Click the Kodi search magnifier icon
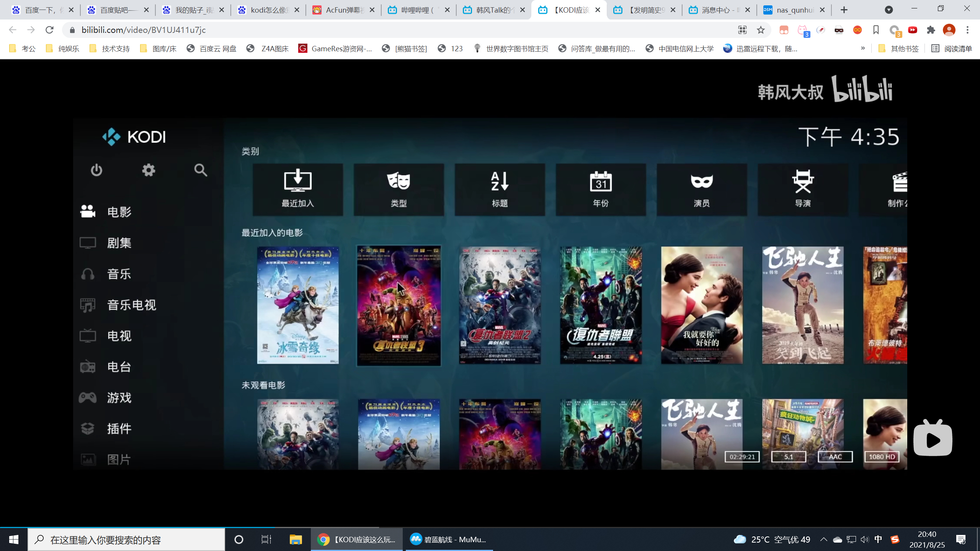The width and height of the screenshot is (980, 551). [201, 170]
